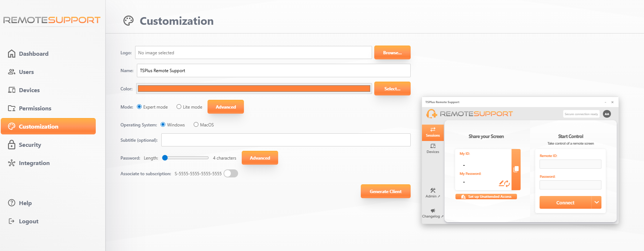Click the Remote ID field in preview
The height and width of the screenshot is (251, 644).
pos(570,164)
